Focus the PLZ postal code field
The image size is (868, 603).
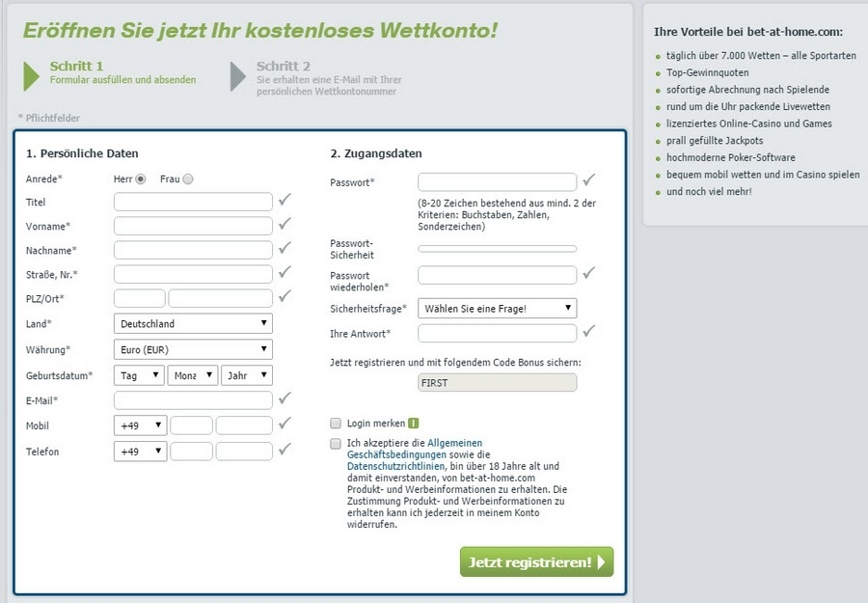click(140, 298)
